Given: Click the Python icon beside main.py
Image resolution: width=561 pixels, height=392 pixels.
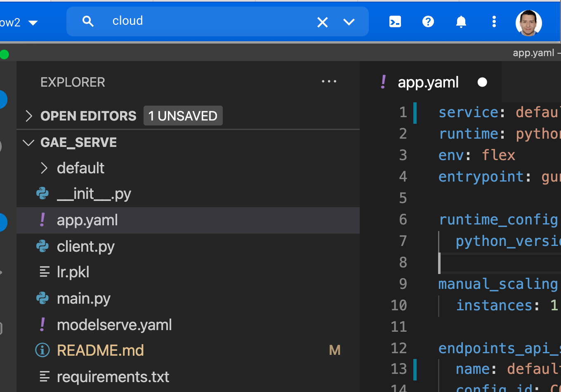Looking at the screenshot, I should coord(42,298).
